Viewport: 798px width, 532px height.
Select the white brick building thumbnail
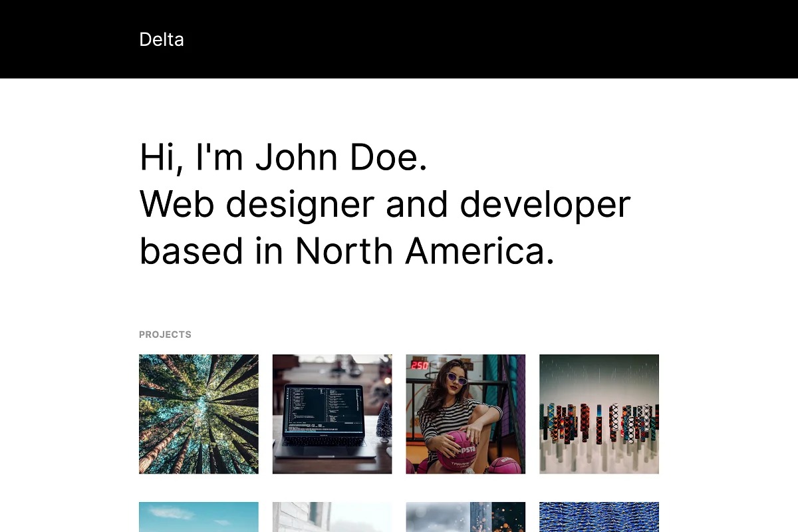click(332, 517)
